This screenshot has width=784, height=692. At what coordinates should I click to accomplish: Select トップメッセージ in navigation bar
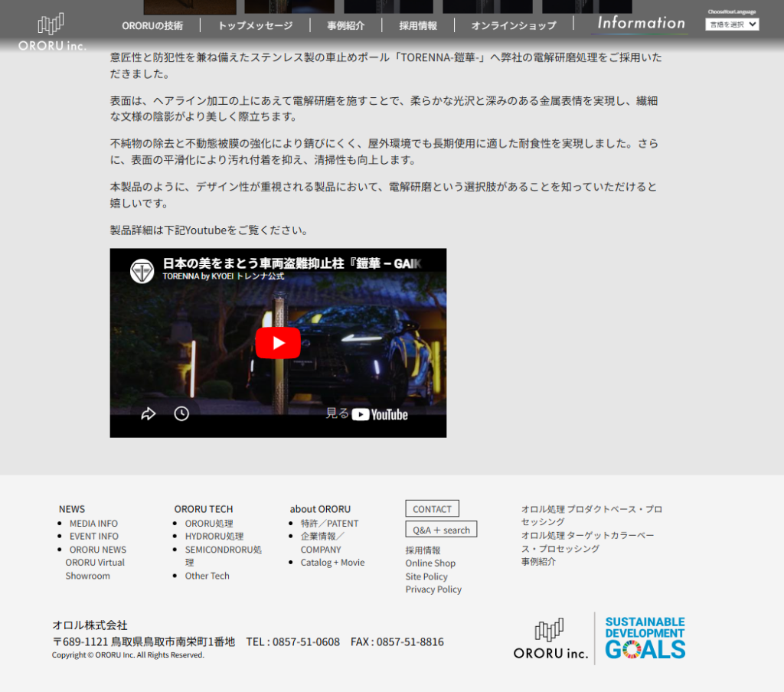[x=255, y=25]
